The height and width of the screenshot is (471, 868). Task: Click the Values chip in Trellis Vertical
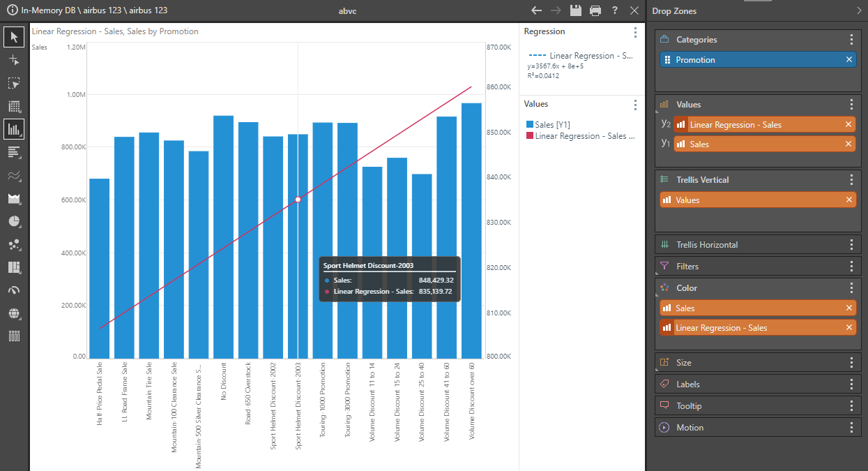pyautogui.click(x=753, y=200)
